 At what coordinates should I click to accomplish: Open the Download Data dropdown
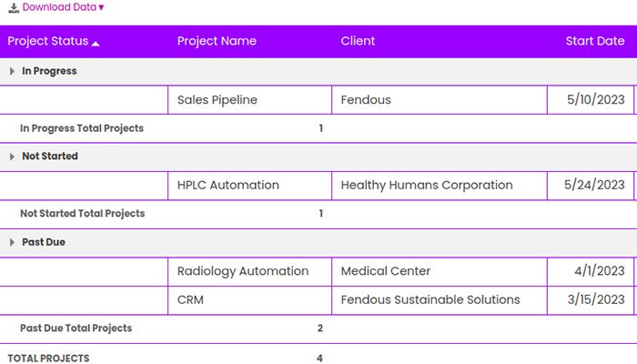tap(63, 7)
